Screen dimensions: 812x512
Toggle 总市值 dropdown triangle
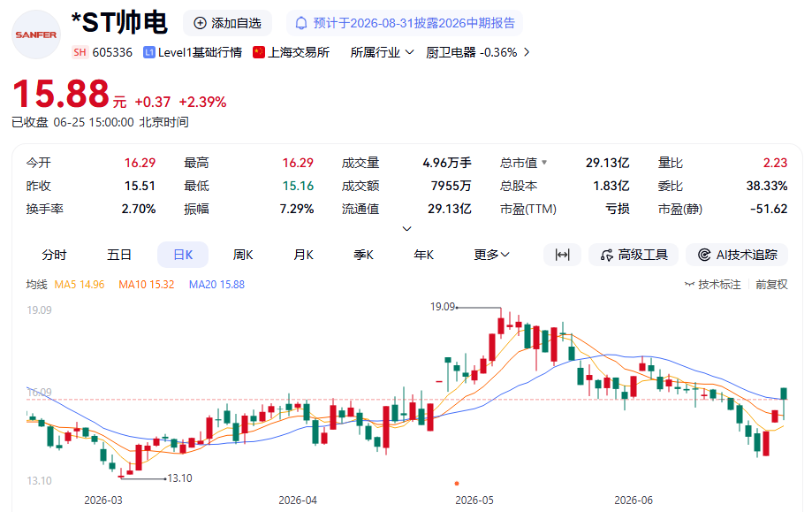(544, 163)
